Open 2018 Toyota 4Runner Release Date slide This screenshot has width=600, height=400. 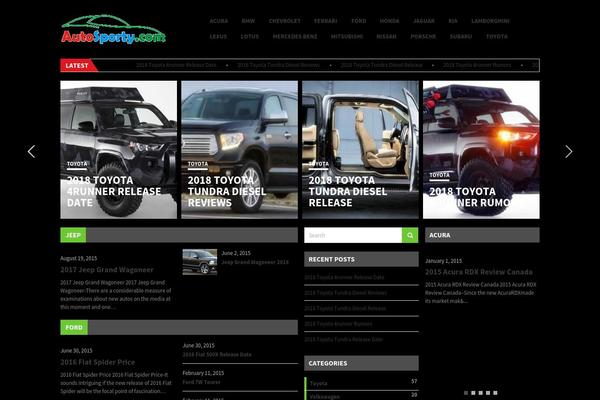click(x=119, y=150)
